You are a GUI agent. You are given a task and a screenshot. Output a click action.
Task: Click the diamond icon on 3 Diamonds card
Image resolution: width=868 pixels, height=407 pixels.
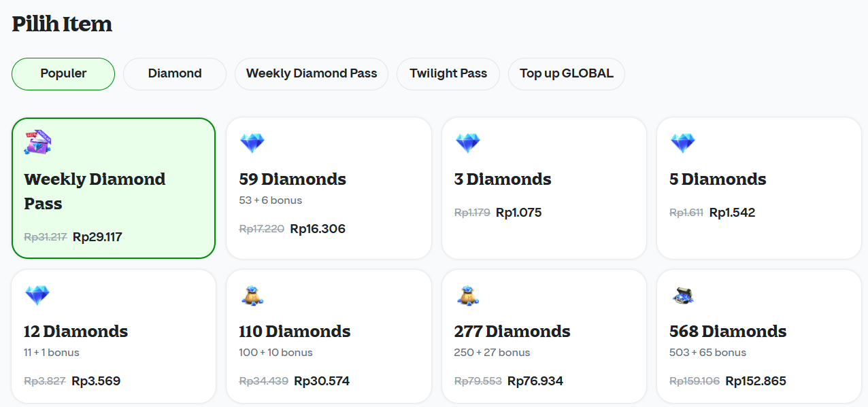click(x=468, y=143)
